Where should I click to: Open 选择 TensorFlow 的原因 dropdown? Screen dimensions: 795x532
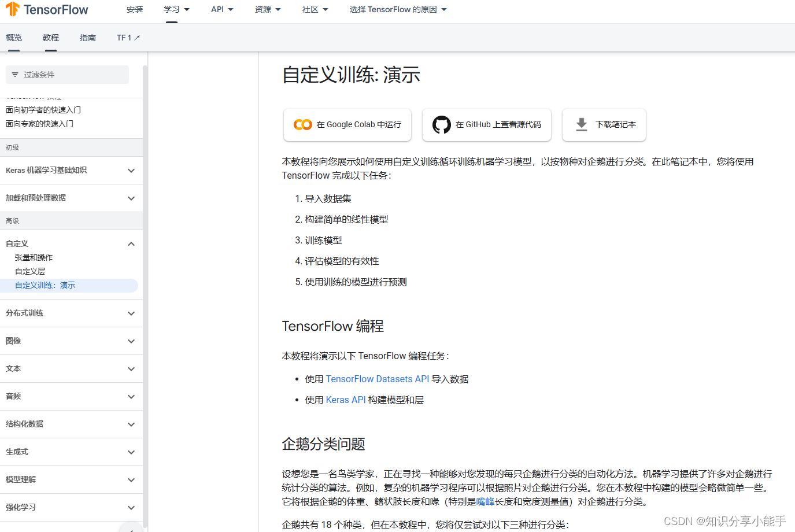coord(398,9)
